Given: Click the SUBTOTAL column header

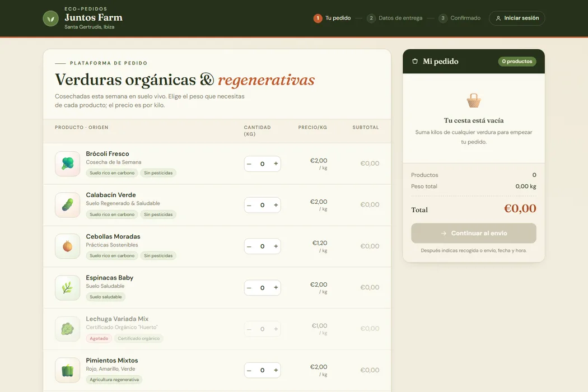Looking at the screenshot, I should [x=366, y=128].
